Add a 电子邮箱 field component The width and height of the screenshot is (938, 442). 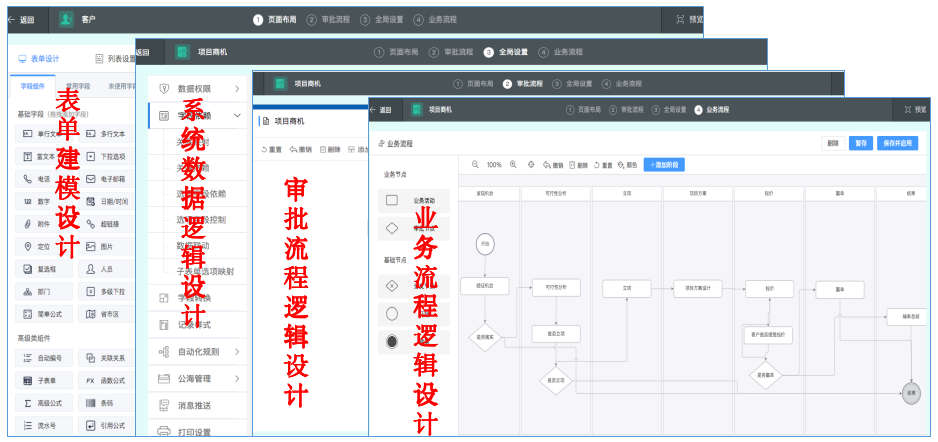pyautogui.click(x=106, y=179)
